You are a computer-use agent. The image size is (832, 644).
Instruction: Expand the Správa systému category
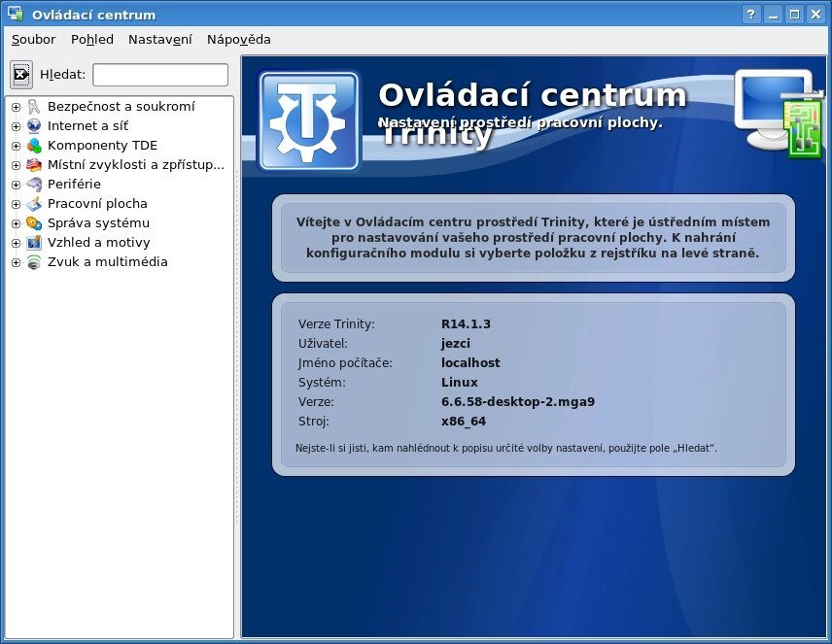pos(16,223)
